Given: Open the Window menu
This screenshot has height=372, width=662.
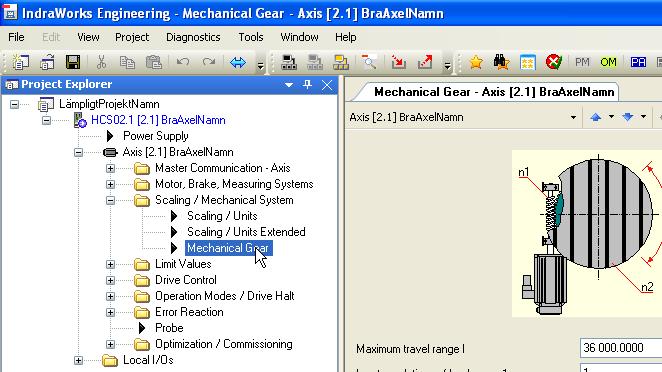Looking at the screenshot, I should (299, 37).
